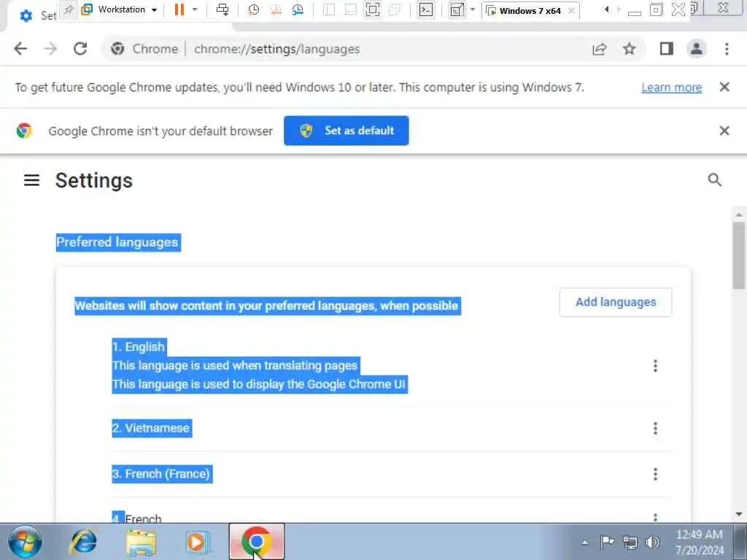Select the Settings tab in Chrome
This screenshot has width=747, height=560.
click(37, 16)
